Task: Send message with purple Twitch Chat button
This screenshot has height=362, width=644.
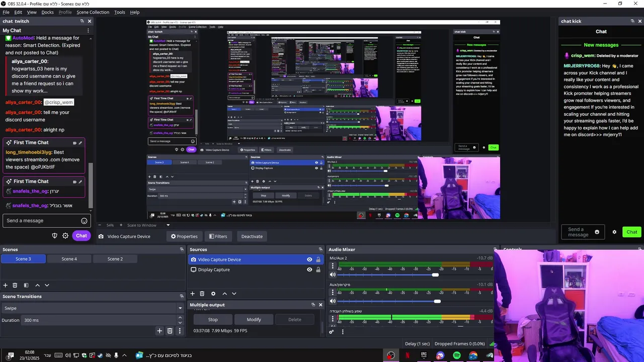Action: pos(82,236)
